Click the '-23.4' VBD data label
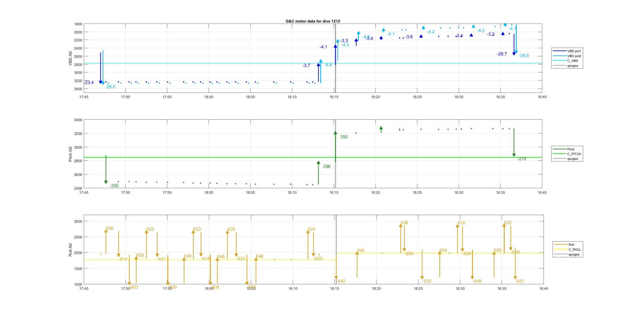644x319 pixels. pyautogui.click(x=89, y=83)
